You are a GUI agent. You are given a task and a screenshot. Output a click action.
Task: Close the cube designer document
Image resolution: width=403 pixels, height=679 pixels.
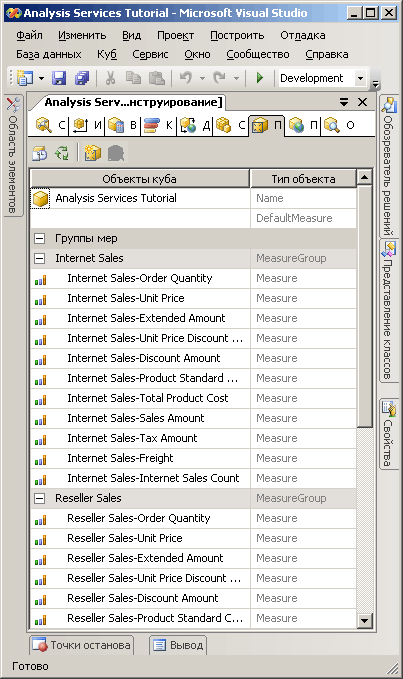[x=363, y=102]
